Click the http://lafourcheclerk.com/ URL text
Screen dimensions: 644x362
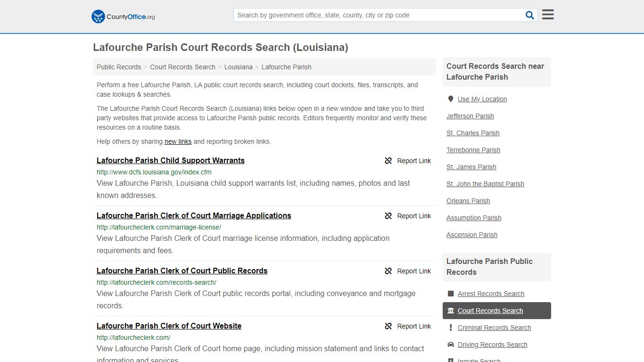pyautogui.click(x=133, y=337)
